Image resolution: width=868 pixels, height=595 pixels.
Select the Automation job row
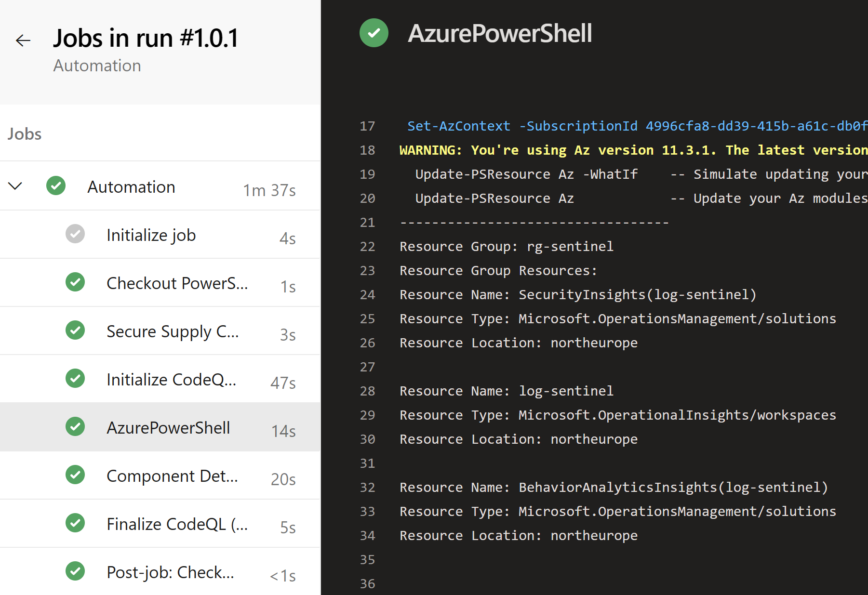tap(160, 186)
